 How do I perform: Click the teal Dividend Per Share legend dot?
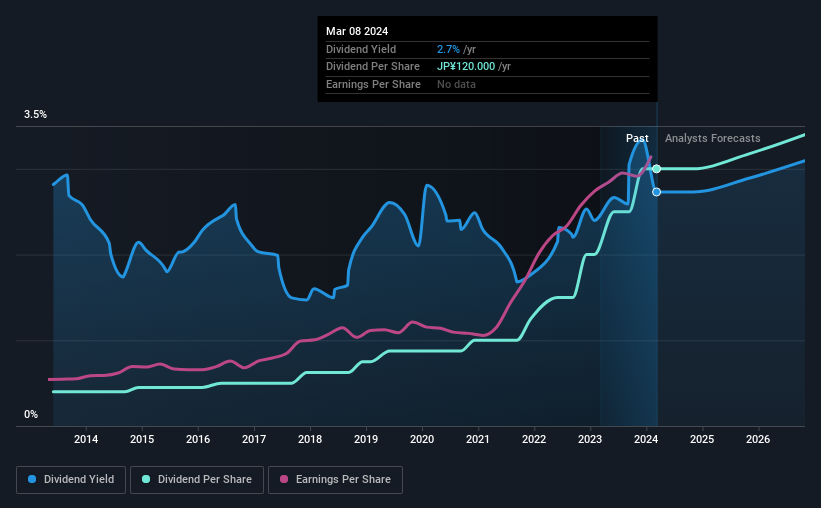point(146,479)
